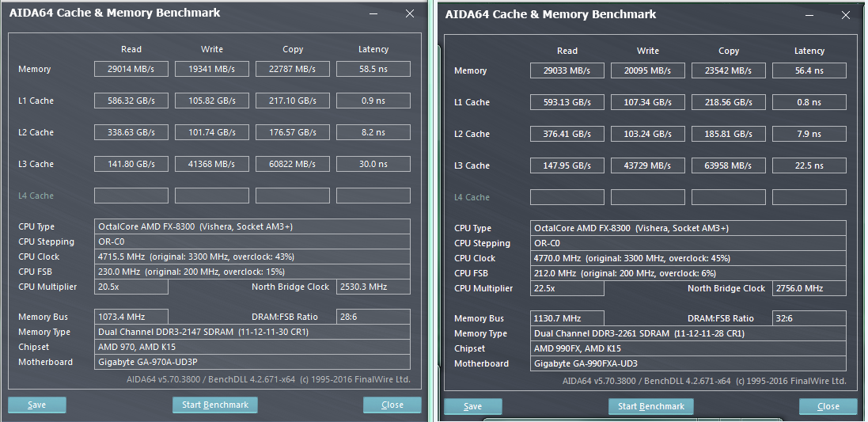Select L2 Cache Read value 338.63 GB/s

coord(131,132)
